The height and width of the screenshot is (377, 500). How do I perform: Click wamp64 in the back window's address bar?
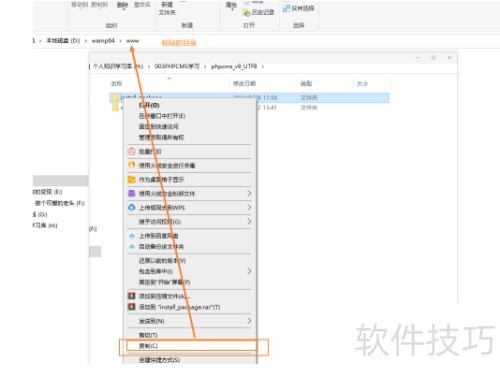(x=103, y=41)
